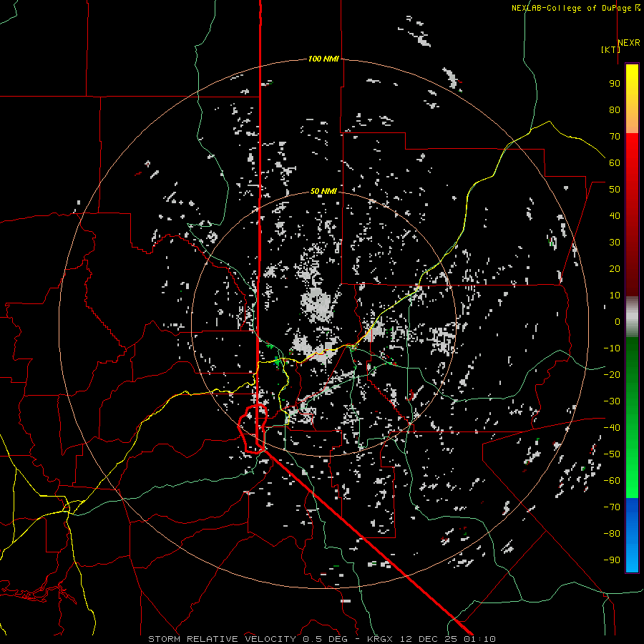The width and height of the screenshot is (644, 644).
Task: Select the gray zero-velocity band on color bar
Action: click(632, 317)
